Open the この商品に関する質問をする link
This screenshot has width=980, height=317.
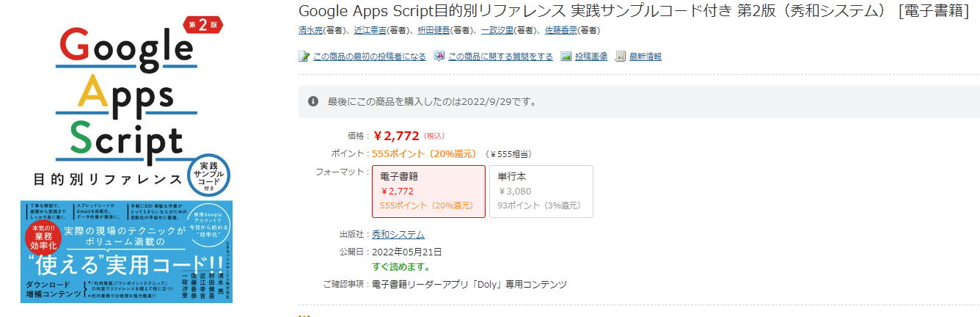pos(500,57)
